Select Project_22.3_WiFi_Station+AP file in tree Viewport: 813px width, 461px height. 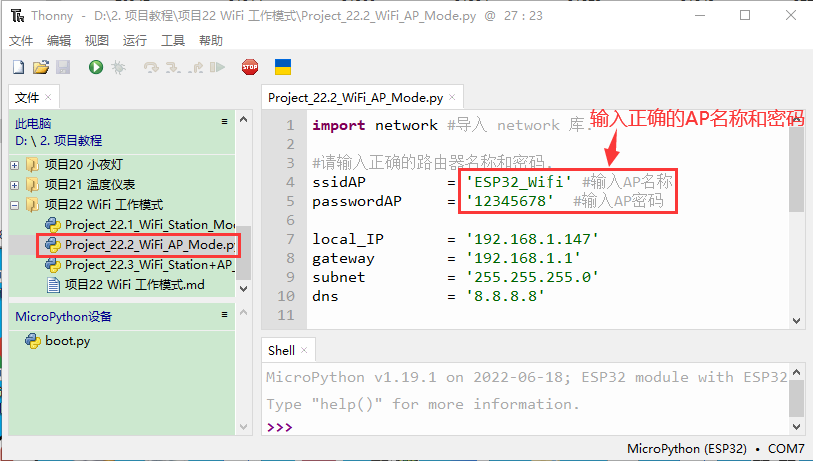tap(148, 265)
